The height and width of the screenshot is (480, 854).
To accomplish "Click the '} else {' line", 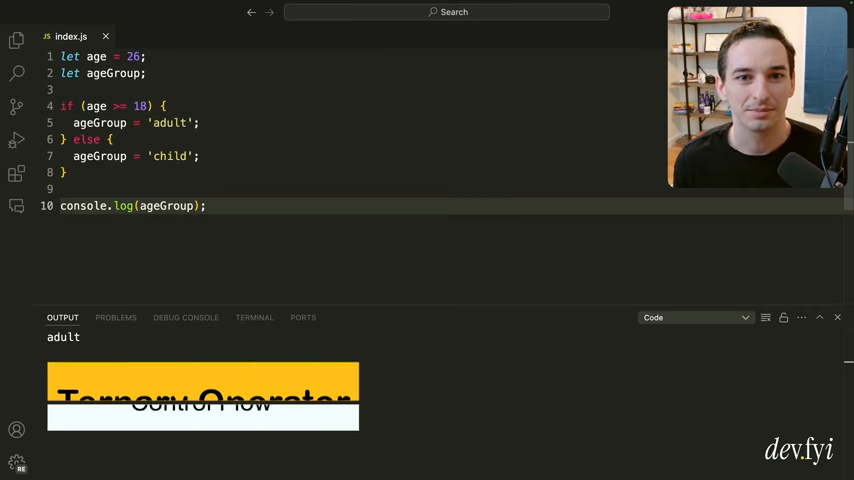I will (87, 139).
